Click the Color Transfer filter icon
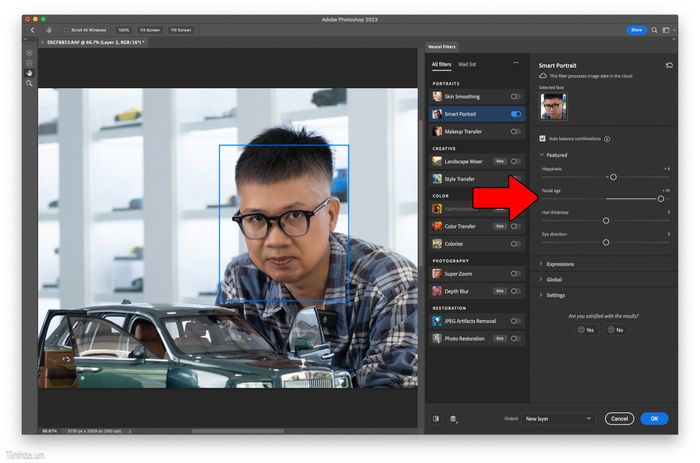Image resolution: width=700 pixels, height=463 pixels. tap(437, 226)
